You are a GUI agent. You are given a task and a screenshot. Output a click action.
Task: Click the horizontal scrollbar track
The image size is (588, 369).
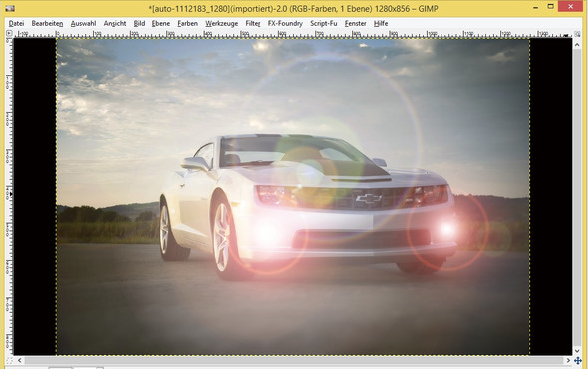point(294,361)
